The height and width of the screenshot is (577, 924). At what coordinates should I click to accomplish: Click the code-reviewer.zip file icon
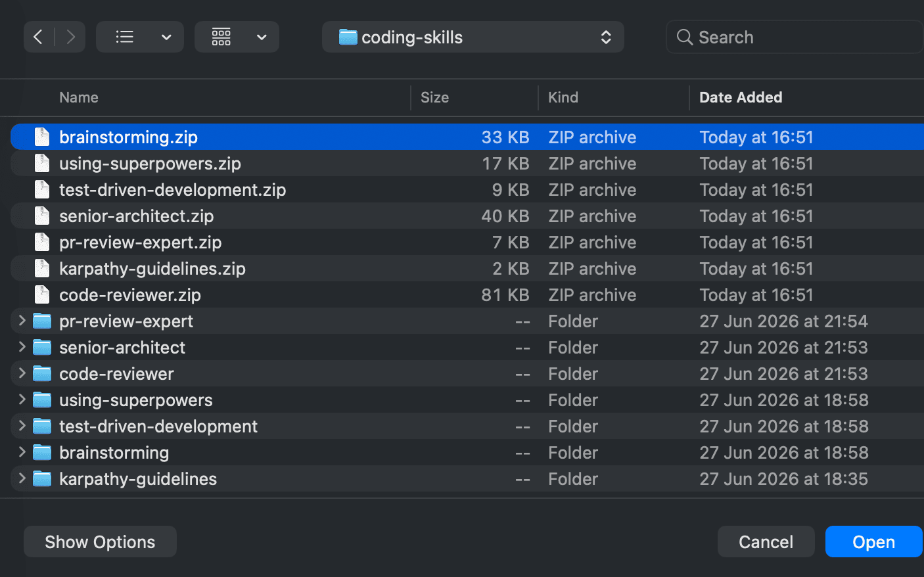click(x=42, y=294)
